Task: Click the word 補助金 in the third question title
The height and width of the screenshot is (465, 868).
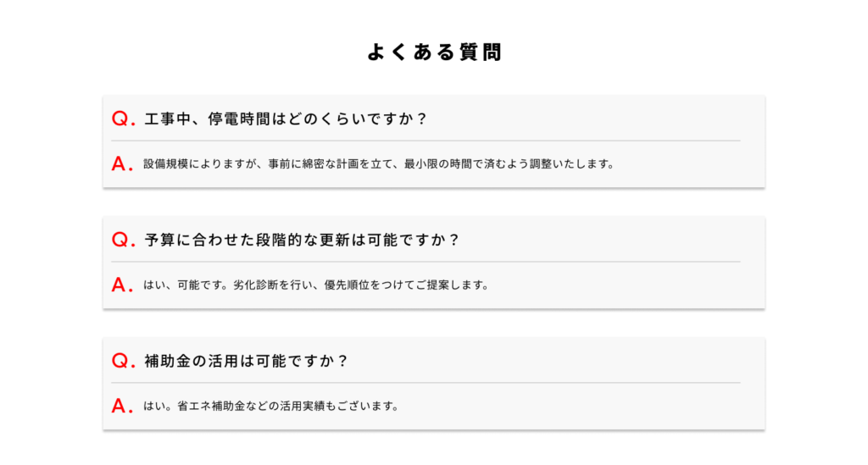Action: point(168,362)
